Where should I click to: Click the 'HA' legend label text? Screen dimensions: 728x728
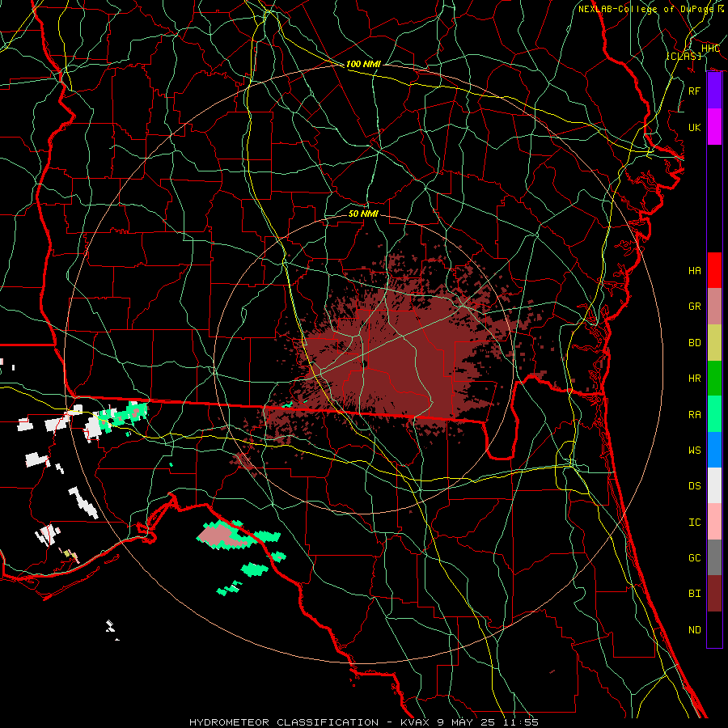pos(695,271)
